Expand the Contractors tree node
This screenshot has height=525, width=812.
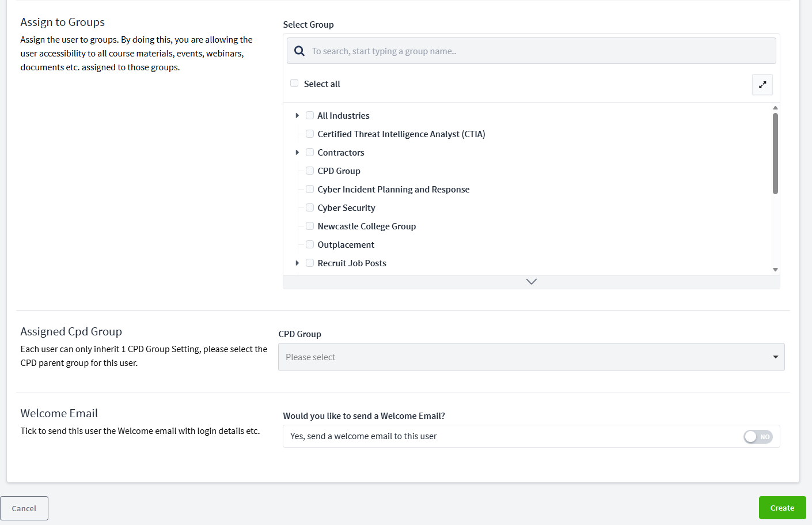(x=297, y=152)
